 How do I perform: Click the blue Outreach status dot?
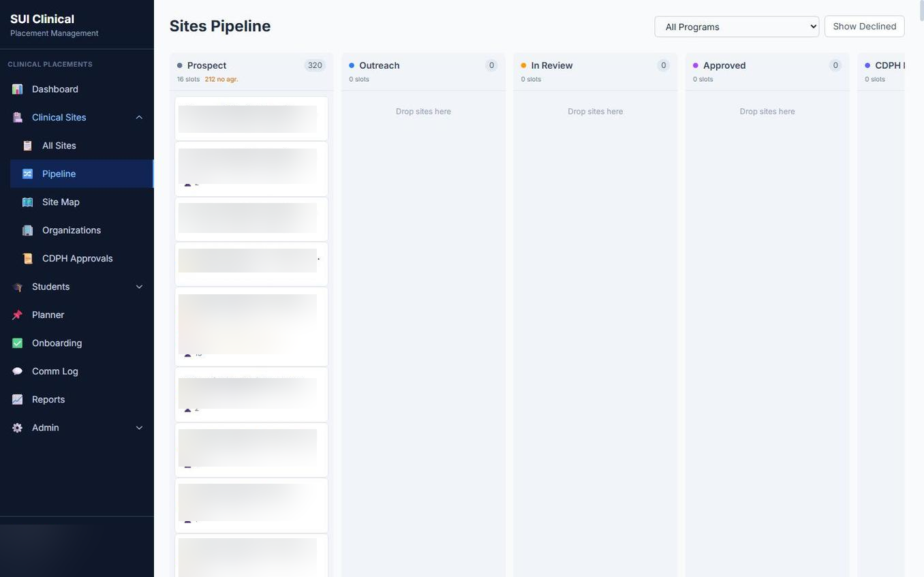[x=350, y=63]
